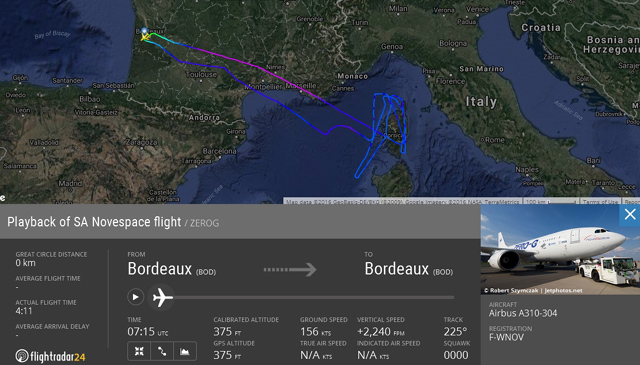Screen dimensions: 640x365
Task: Close the playback panel with the X
Action: point(629,214)
